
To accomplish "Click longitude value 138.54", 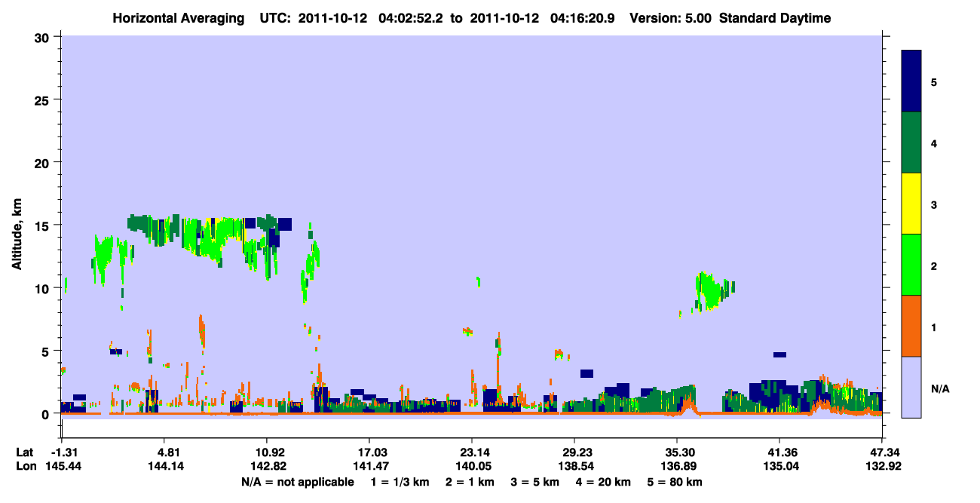I will (574, 467).
